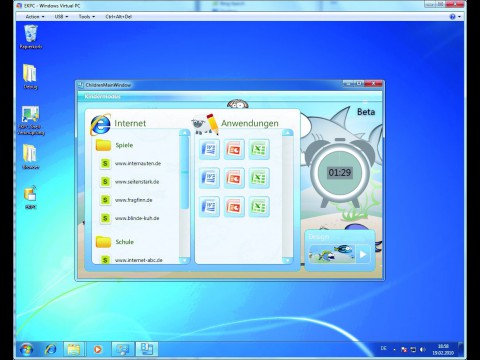Launch Excel in the second Anwendungen row
Screen dimensions: 480x360
(259, 178)
